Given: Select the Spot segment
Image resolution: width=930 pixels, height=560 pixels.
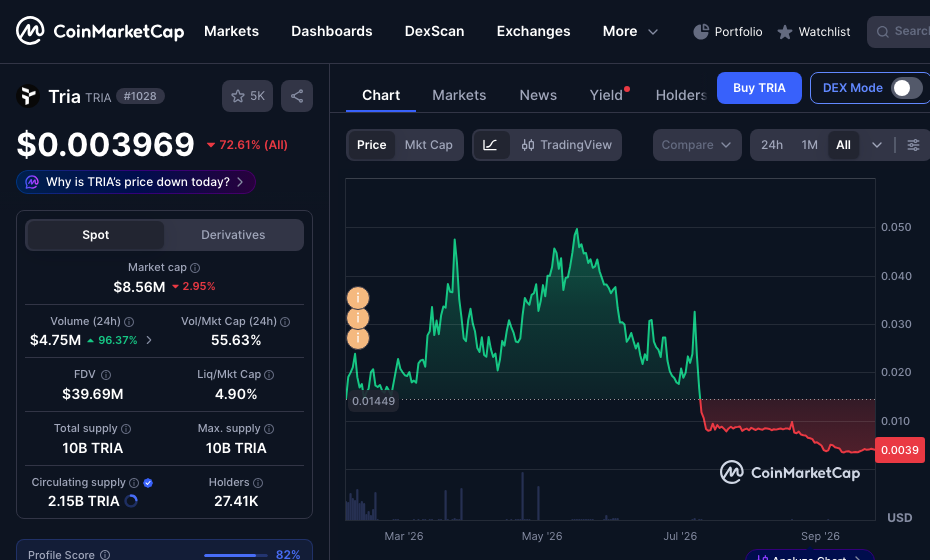Looking at the screenshot, I should click(x=95, y=235).
